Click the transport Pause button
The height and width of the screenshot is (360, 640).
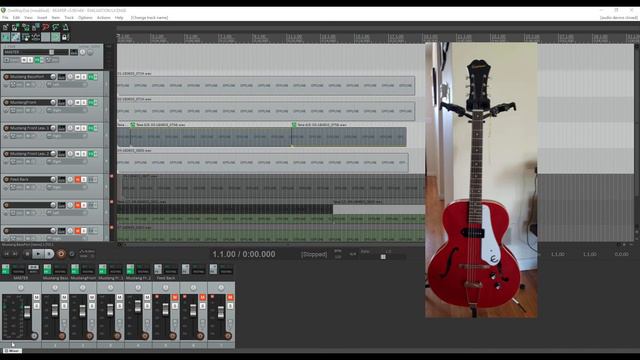tap(49, 254)
